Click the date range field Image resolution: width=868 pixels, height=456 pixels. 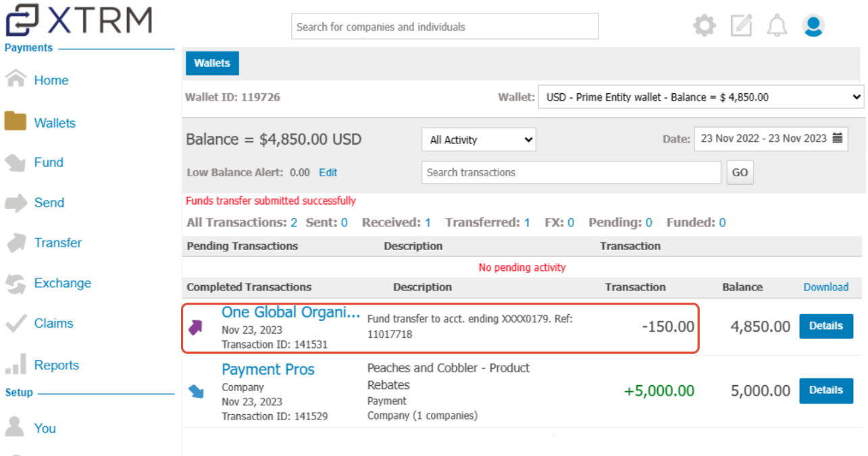pyautogui.click(x=771, y=138)
